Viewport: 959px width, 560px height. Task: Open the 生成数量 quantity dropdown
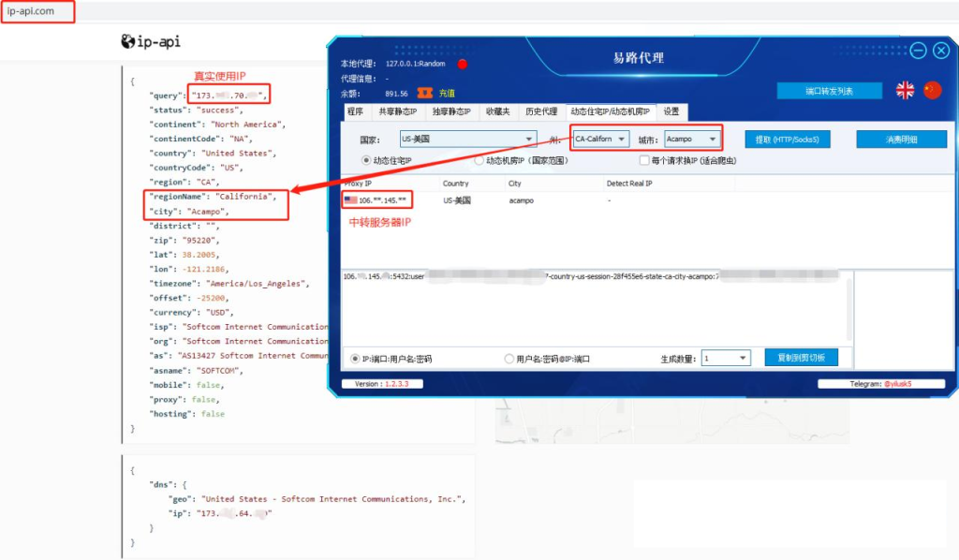click(726, 359)
